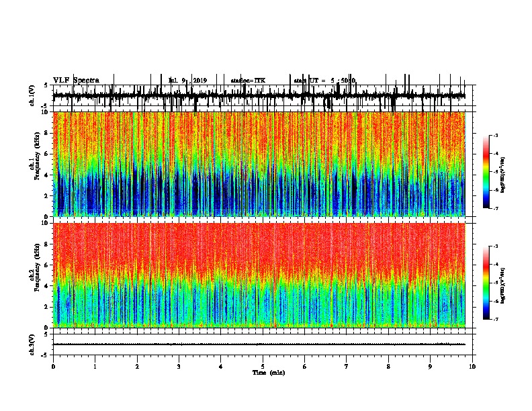Click the ch.1 "Frequency (kHz)" axis label
The image size is (532, 411).
pyautogui.click(x=37, y=156)
